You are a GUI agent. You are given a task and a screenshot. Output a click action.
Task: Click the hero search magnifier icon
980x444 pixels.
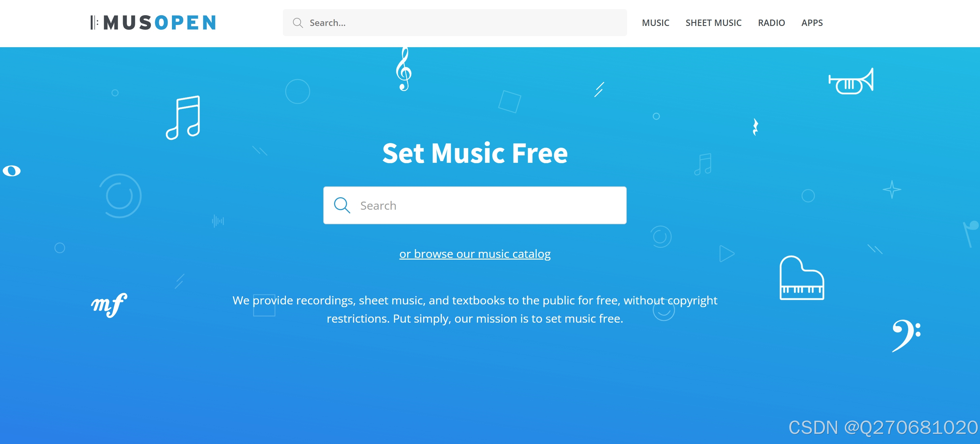[341, 205]
